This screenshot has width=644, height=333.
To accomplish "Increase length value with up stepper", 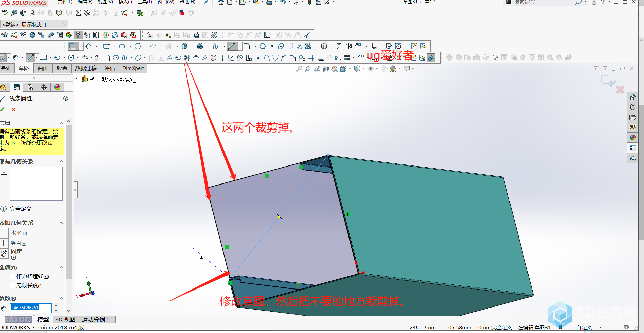I will point(56,305).
